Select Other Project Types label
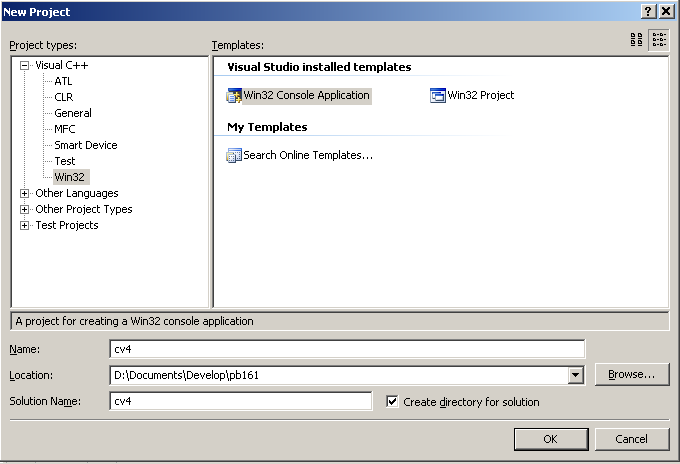Viewport: 680px width, 464px height. (x=84, y=209)
